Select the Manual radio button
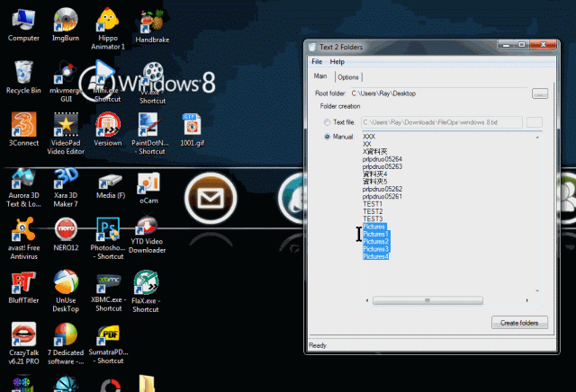The width and height of the screenshot is (576, 392). (327, 137)
